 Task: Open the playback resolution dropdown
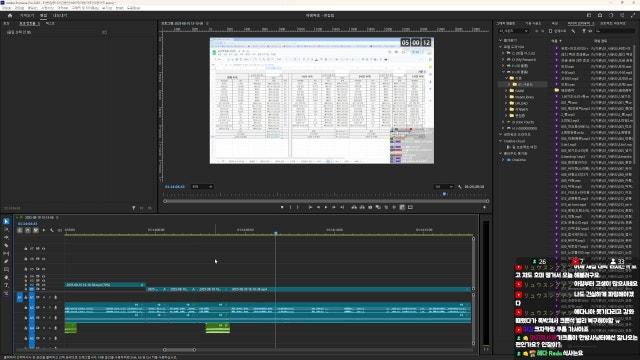tap(444, 187)
